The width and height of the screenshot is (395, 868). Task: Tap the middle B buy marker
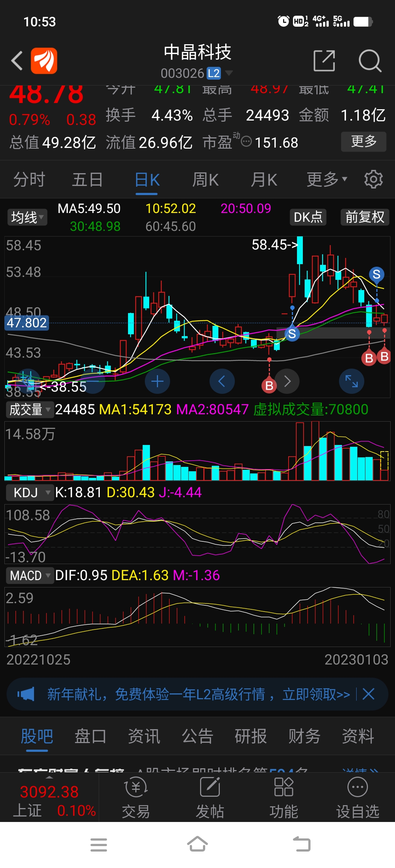tap(269, 385)
